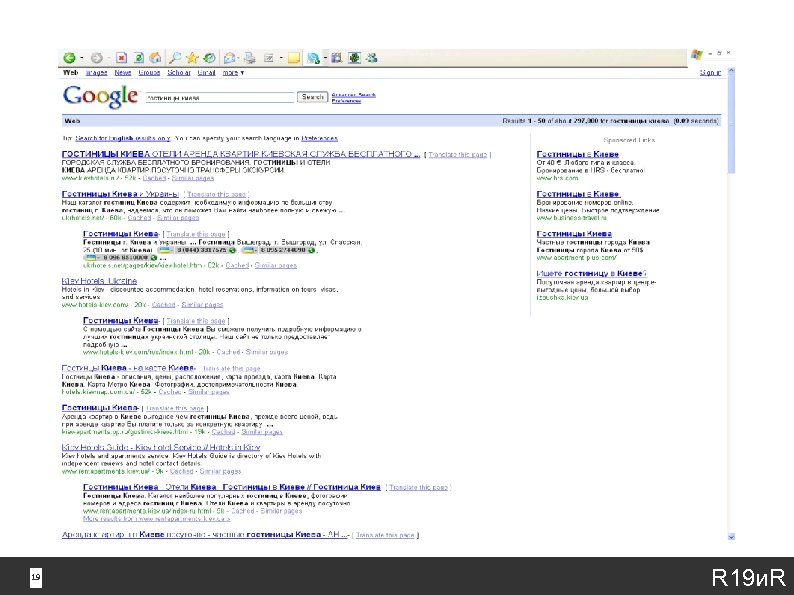Switch to Google News
The height and width of the screenshot is (595, 794).
coord(123,73)
